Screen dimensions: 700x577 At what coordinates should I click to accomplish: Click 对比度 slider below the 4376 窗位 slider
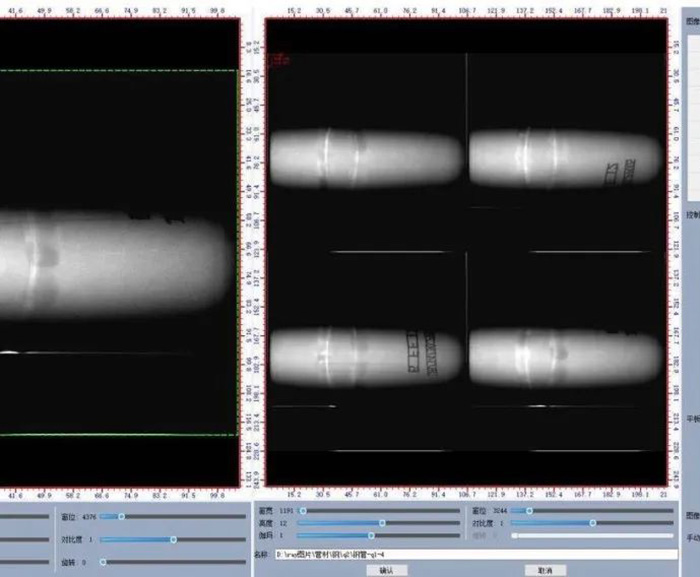(173, 539)
